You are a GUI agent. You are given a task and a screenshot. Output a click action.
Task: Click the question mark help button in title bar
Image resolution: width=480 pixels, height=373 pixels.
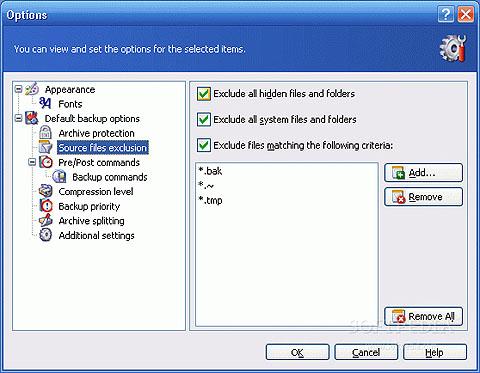pyautogui.click(x=446, y=15)
